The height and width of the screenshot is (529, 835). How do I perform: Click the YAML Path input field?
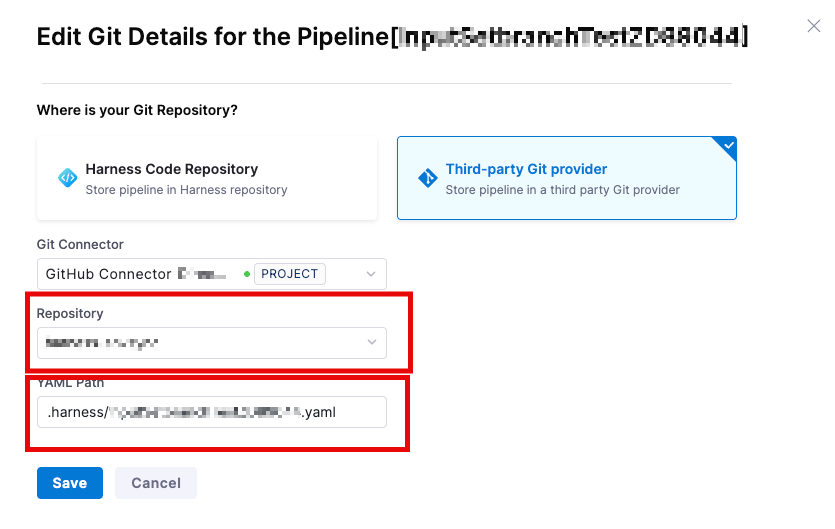click(x=212, y=412)
